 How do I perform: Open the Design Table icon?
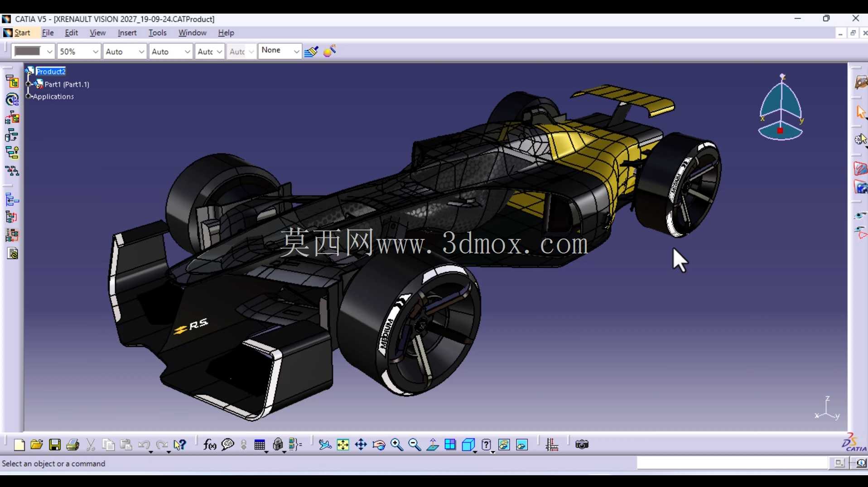260,445
